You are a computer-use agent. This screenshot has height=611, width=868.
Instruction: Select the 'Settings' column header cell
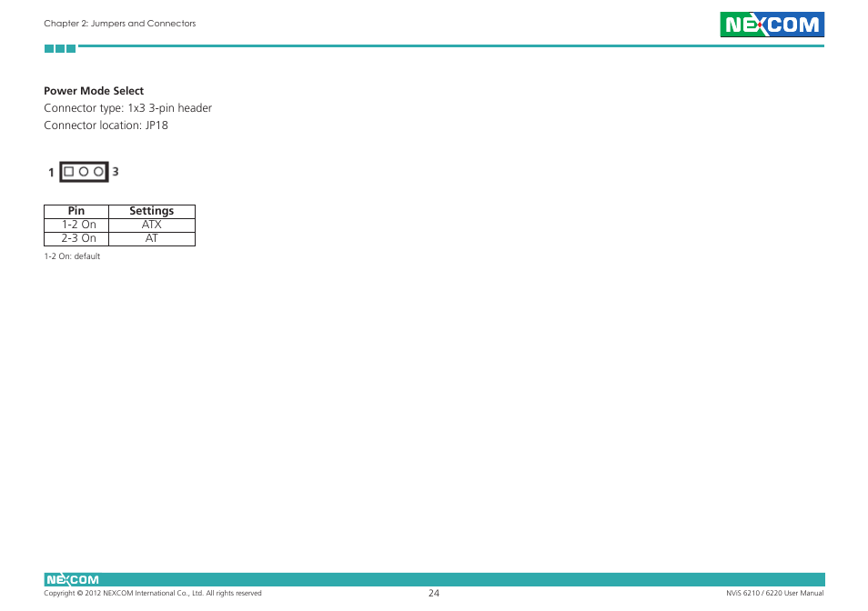click(152, 211)
